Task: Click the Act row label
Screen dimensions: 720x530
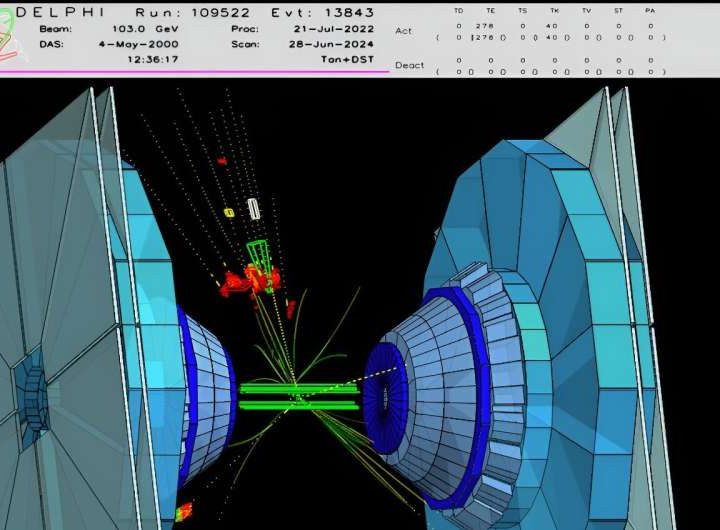Action: click(403, 31)
